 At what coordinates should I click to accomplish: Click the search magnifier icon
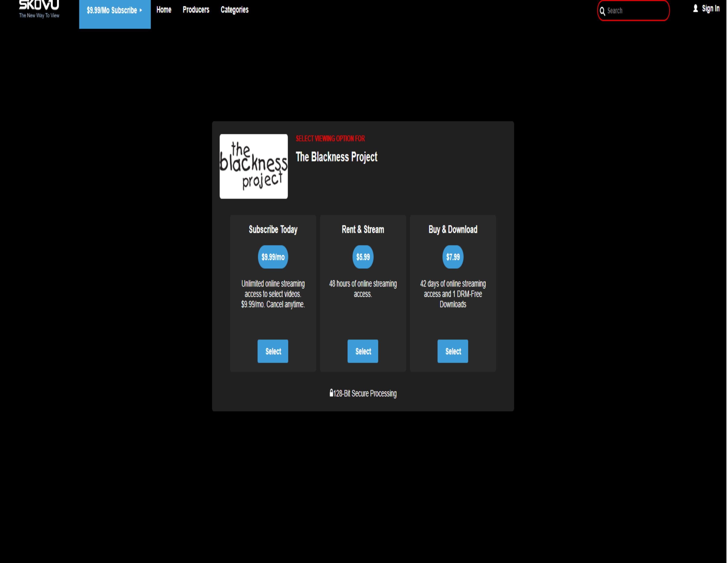[602, 11]
